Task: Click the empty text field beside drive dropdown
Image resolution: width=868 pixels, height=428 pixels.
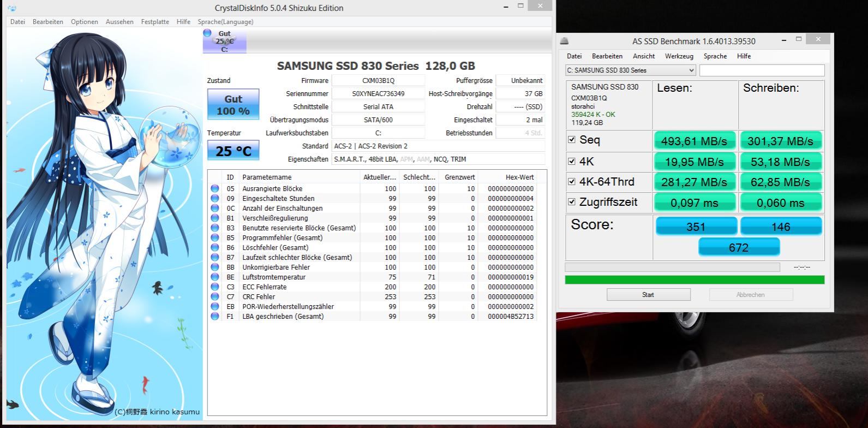Action: [x=762, y=70]
